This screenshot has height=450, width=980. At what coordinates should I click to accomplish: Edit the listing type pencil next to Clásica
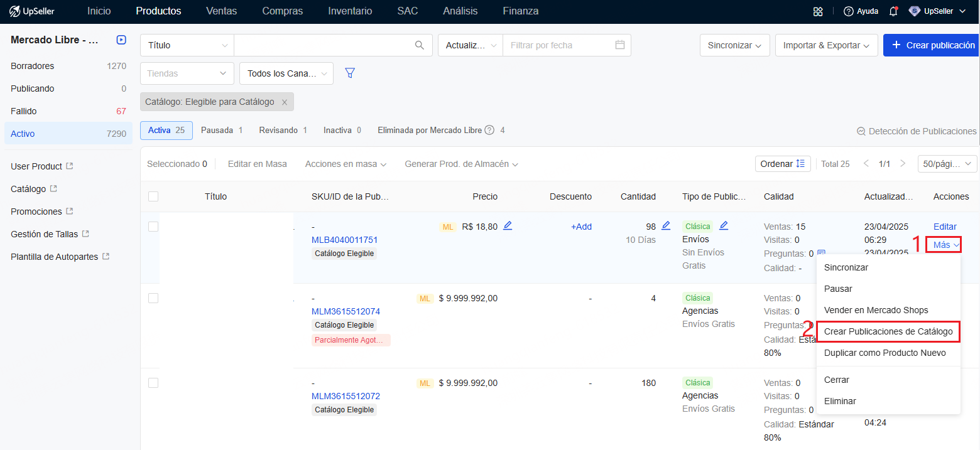tap(724, 226)
